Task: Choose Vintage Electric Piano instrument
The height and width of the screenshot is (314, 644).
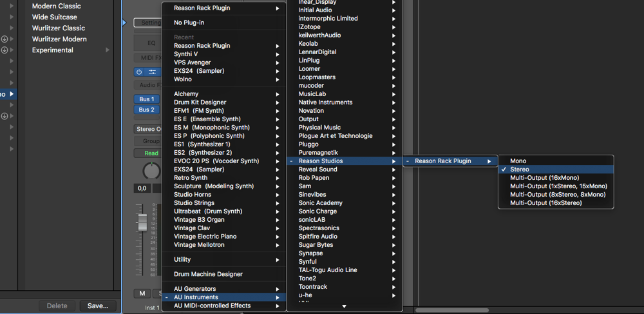Action: click(224, 237)
